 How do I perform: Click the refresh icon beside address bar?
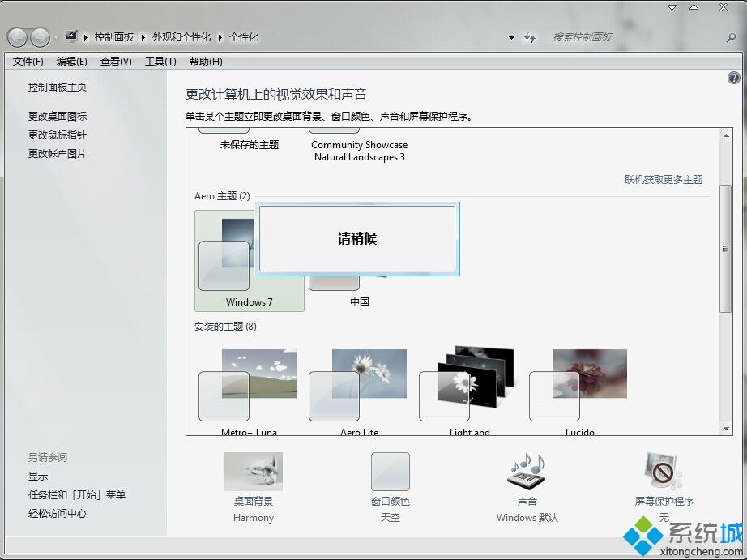pyautogui.click(x=530, y=37)
